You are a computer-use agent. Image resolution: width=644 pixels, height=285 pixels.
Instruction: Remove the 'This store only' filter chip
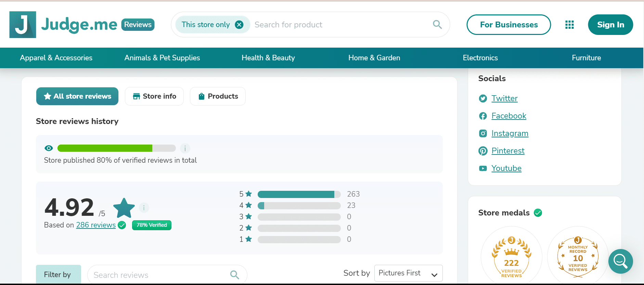239,25
